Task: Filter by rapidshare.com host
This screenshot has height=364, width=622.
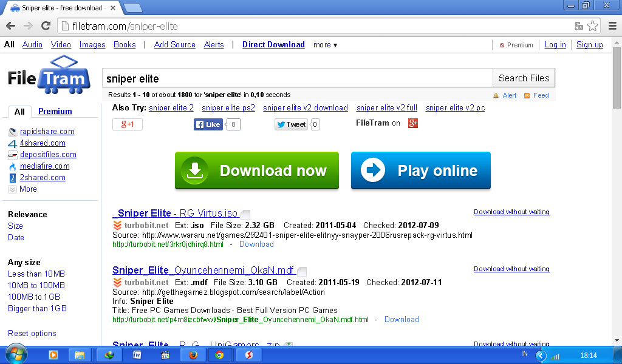Action: [x=47, y=132]
